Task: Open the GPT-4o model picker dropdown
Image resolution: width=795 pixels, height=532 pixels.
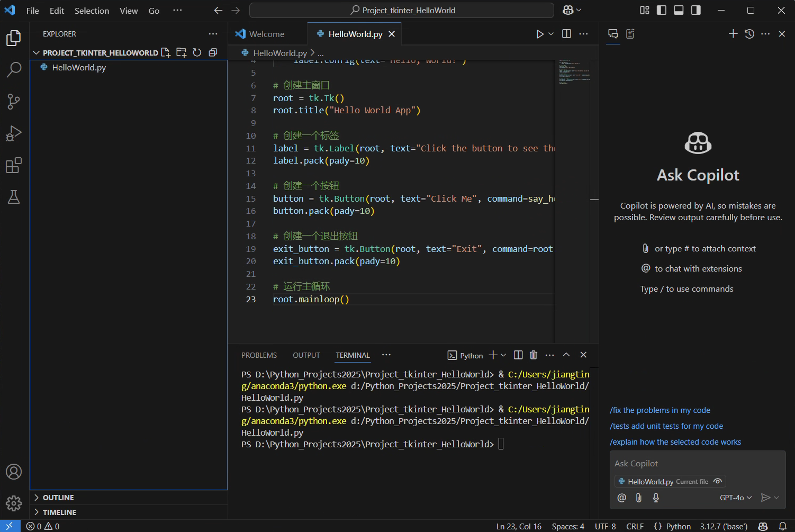Action: 735,498
